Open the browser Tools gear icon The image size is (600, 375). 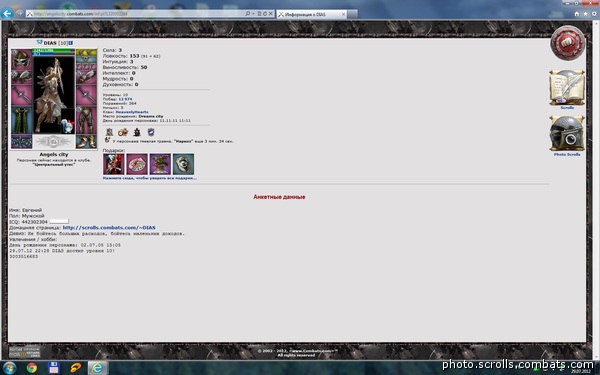594,14
